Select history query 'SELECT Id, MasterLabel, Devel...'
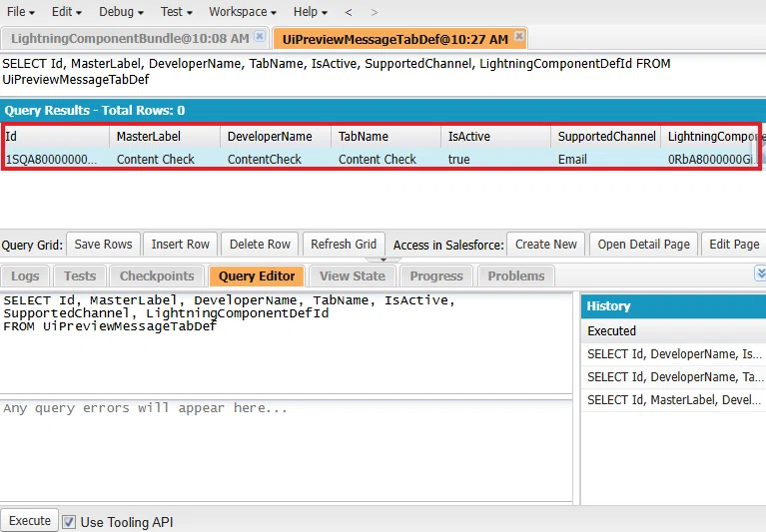Image resolution: width=766 pixels, height=532 pixels. (674, 399)
